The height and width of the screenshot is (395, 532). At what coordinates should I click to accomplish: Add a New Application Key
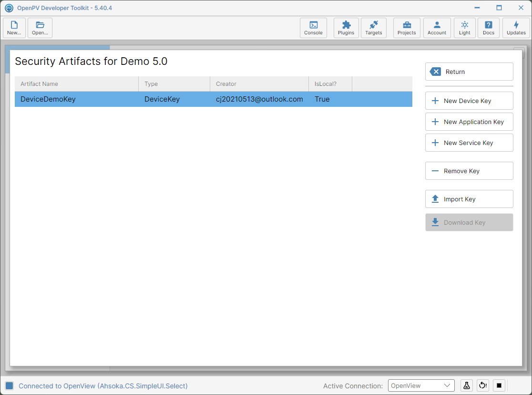click(469, 122)
